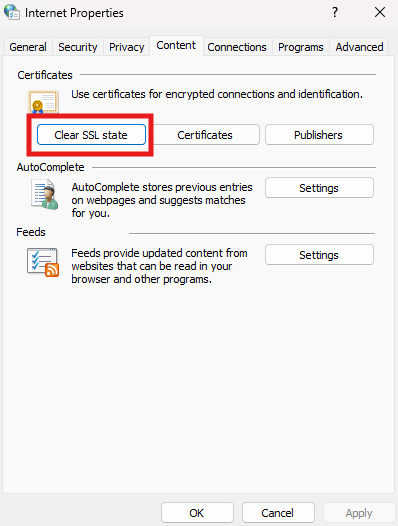Click the 'Internet Properties' window title
The width and height of the screenshot is (398, 526).
74,13
